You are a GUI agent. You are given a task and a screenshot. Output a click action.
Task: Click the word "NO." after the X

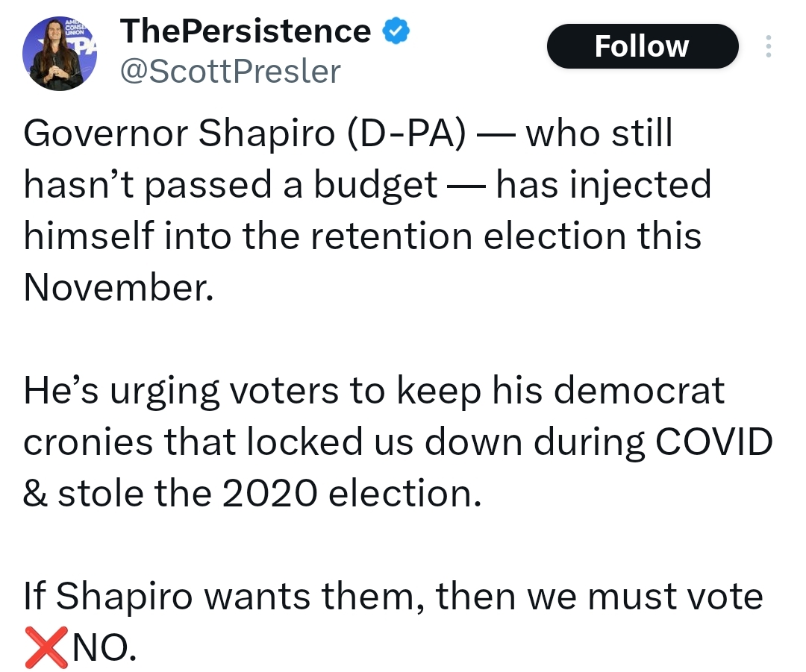point(103,647)
